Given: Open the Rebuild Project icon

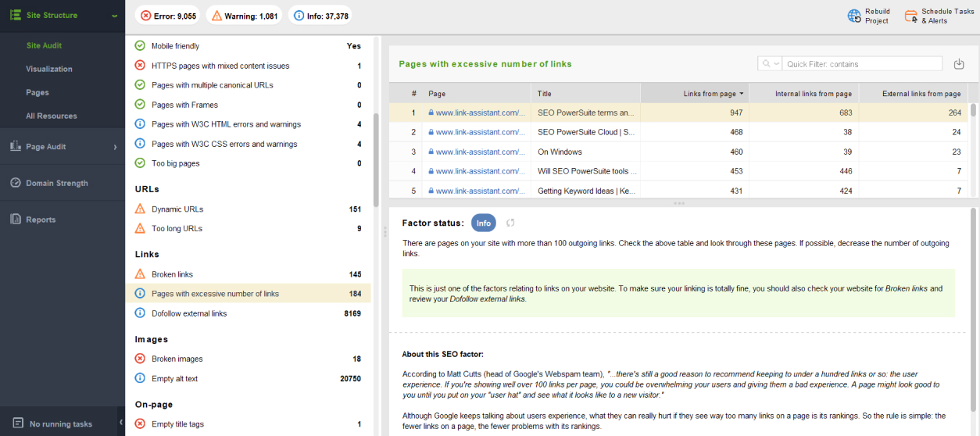Looking at the screenshot, I should (854, 16).
